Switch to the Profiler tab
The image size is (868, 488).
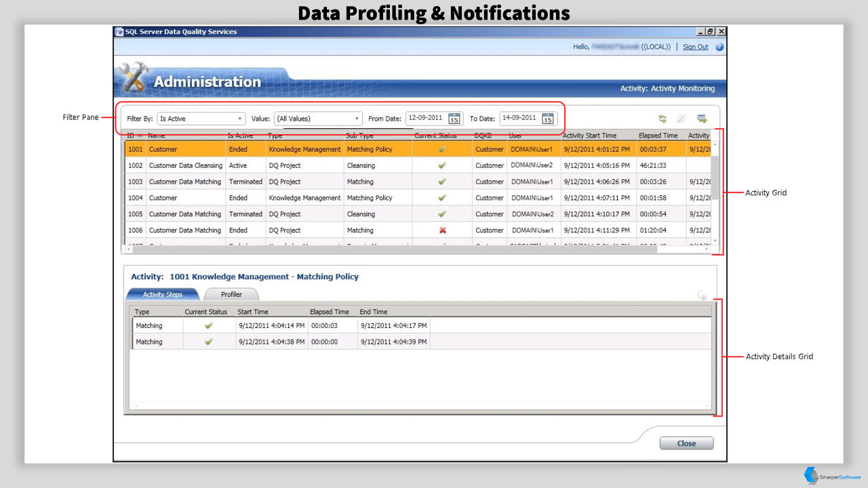231,294
